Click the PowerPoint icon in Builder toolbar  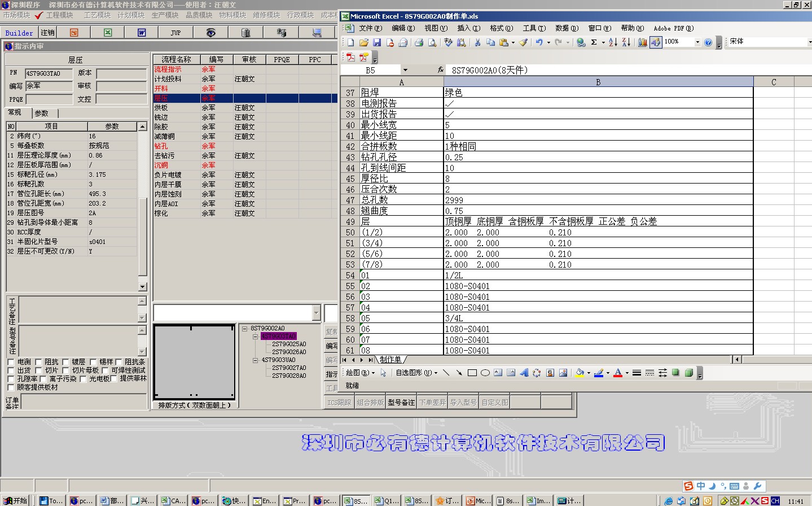pos(74,33)
